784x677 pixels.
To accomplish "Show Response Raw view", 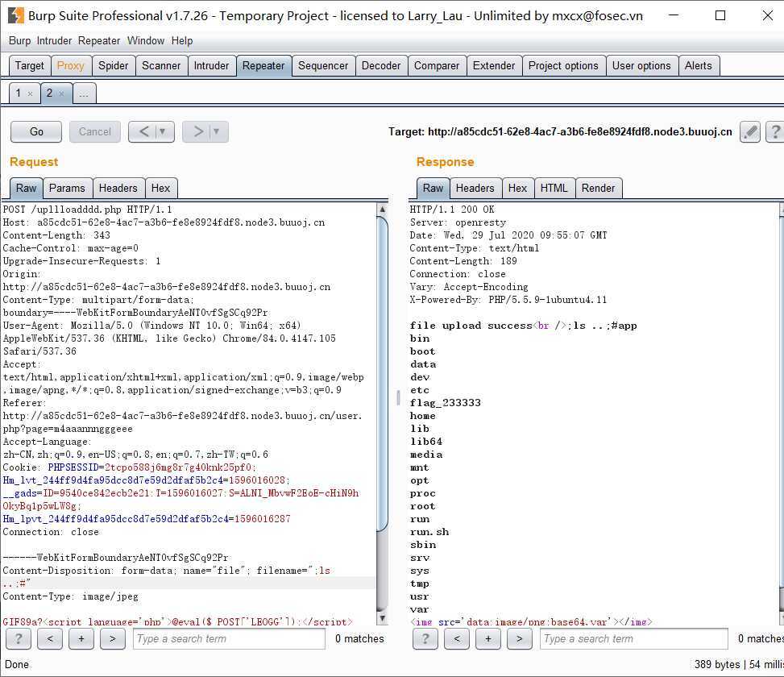I will coord(433,188).
